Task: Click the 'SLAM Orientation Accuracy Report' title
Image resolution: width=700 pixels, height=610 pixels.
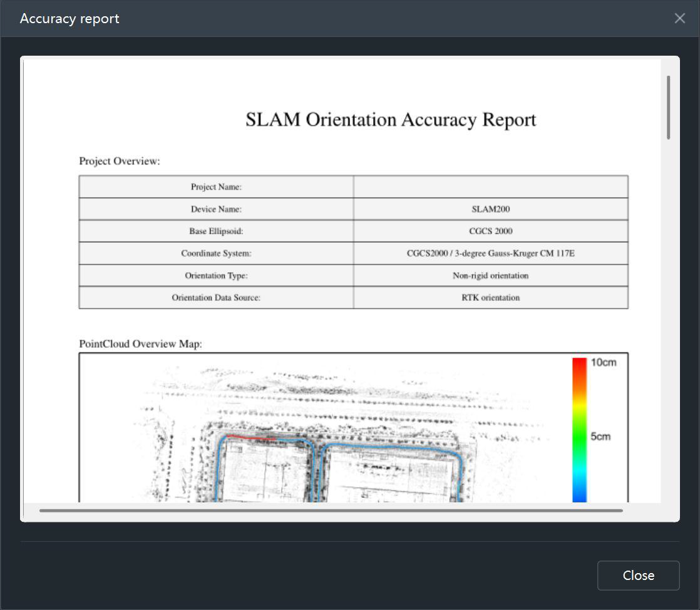Action: [391, 119]
